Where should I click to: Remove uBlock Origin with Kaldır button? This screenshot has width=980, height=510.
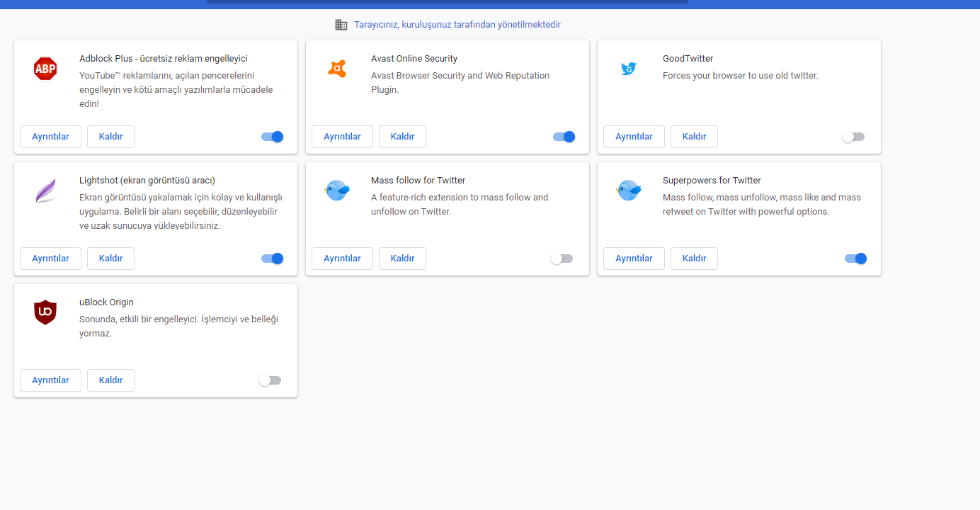pyautogui.click(x=110, y=380)
